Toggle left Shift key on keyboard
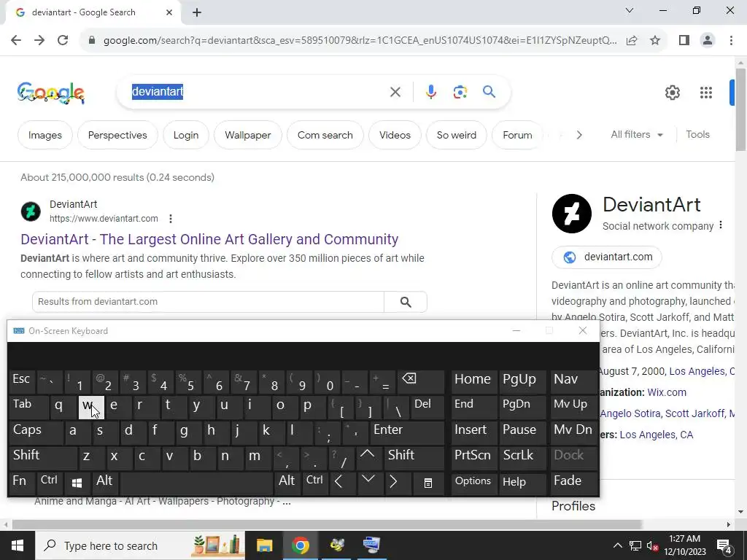Viewport: 747px width, 560px height. click(x=43, y=458)
